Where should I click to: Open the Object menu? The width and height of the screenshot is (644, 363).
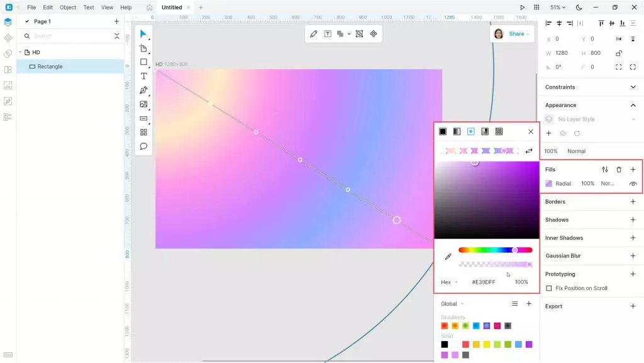68,8
